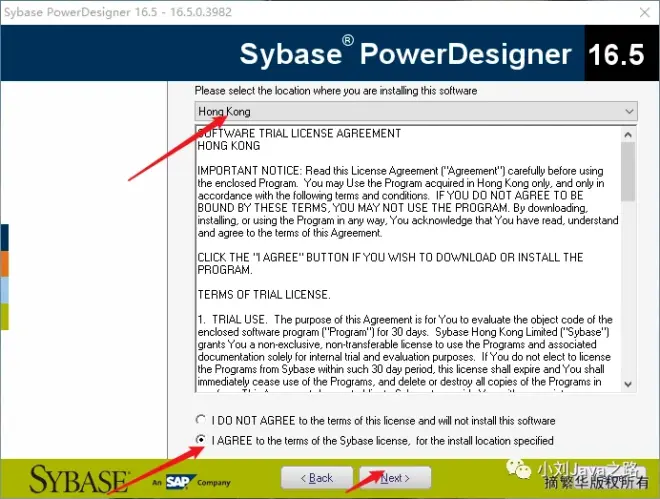The height and width of the screenshot is (499, 660).
Task: Click the dropdown chevron of the location combo box
Action: (629, 111)
